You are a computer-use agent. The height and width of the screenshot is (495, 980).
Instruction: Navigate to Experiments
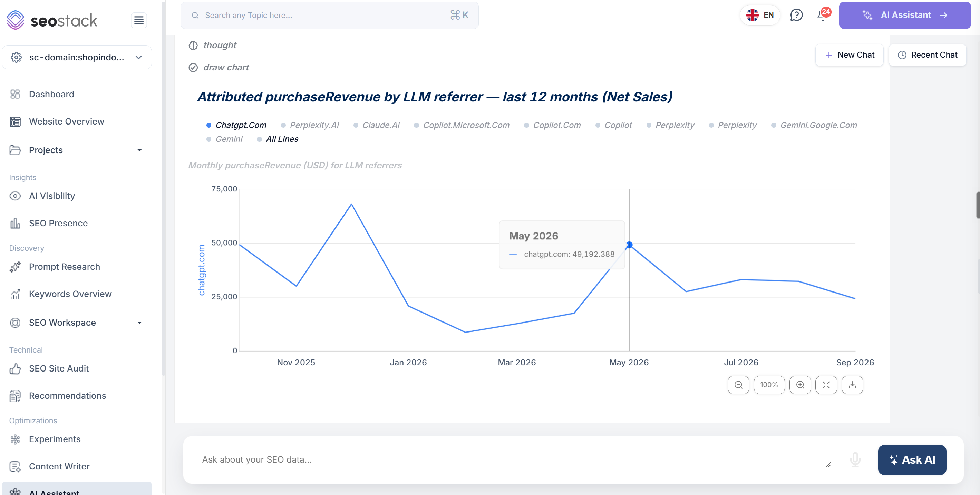click(55, 439)
